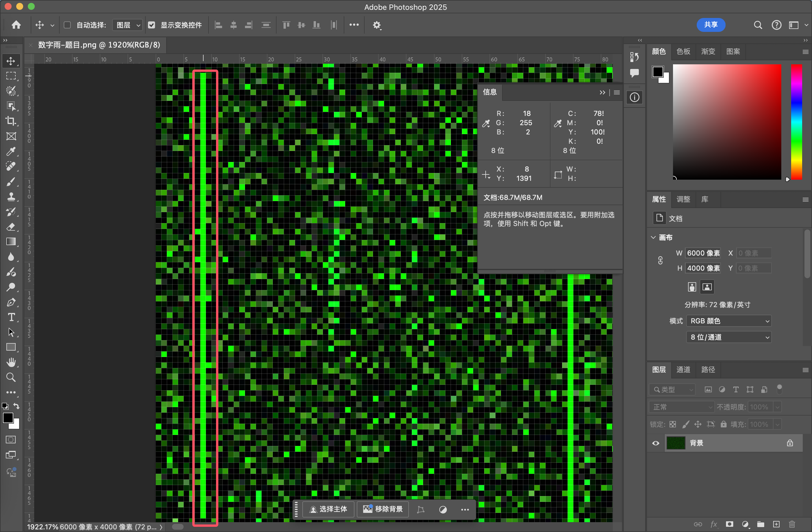Collapse the 信息 panel with double arrows
Viewport: 812px width, 532px height.
pyautogui.click(x=602, y=92)
